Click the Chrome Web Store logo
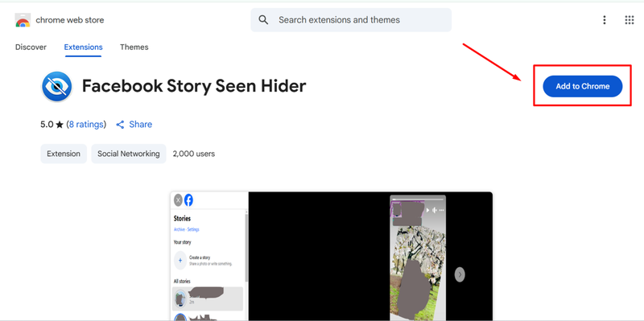The height and width of the screenshot is (321, 644). tap(23, 20)
